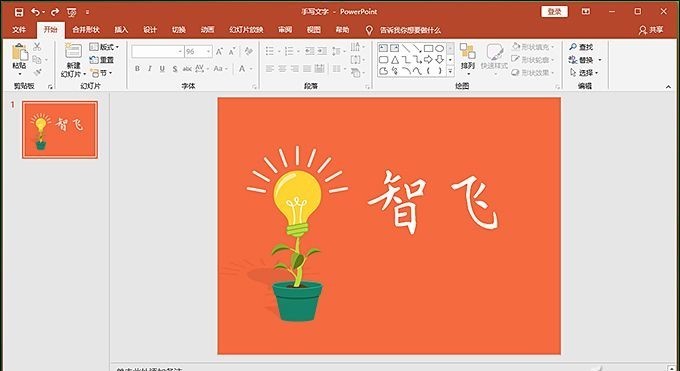Switch to the 插入 insert tab
The width and height of the screenshot is (680, 371).
point(121,30)
